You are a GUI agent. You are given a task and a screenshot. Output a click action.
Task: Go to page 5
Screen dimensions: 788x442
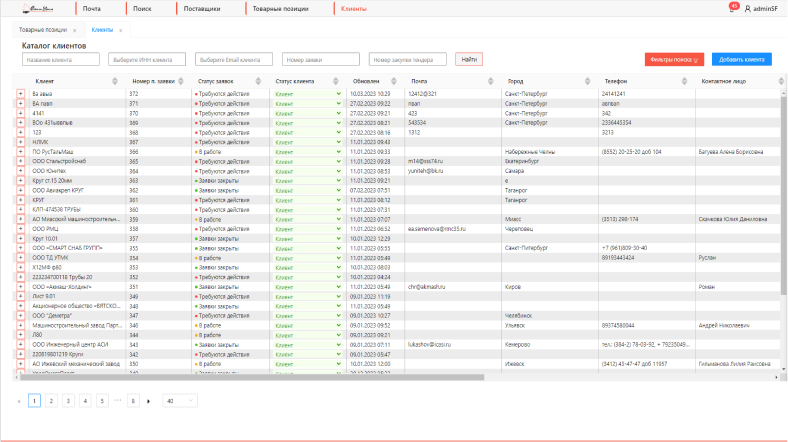tap(102, 401)
